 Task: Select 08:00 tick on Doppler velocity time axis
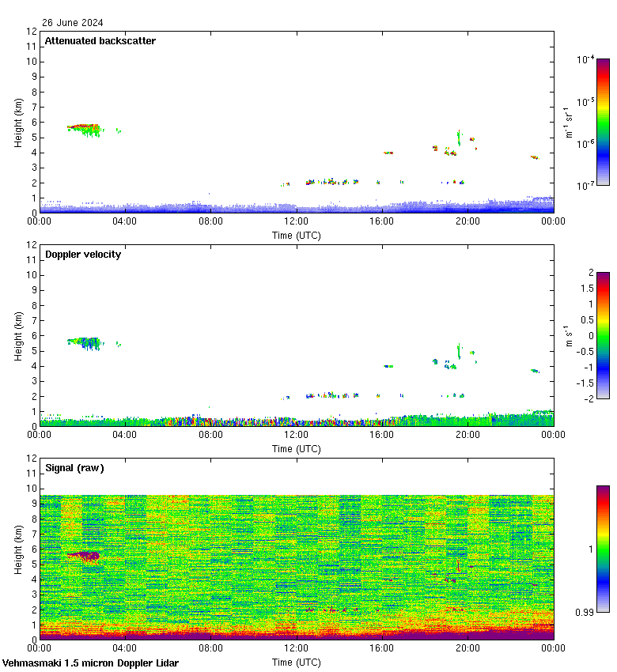(x=211, y=436)
